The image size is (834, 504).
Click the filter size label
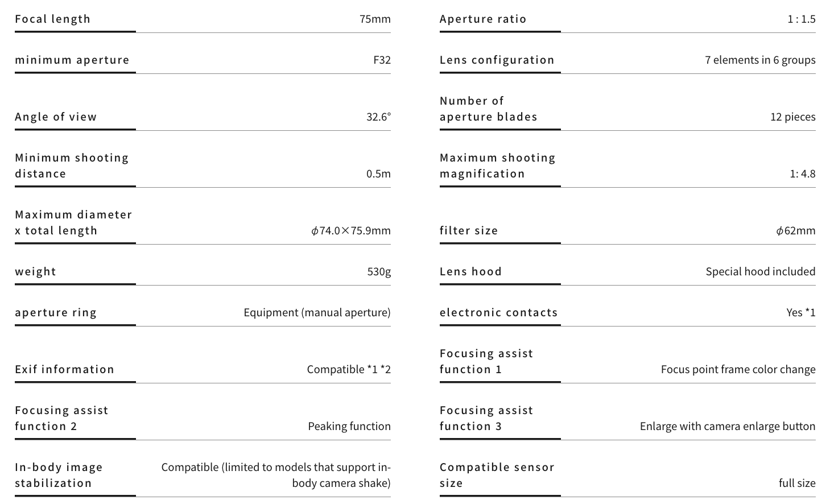469,230
